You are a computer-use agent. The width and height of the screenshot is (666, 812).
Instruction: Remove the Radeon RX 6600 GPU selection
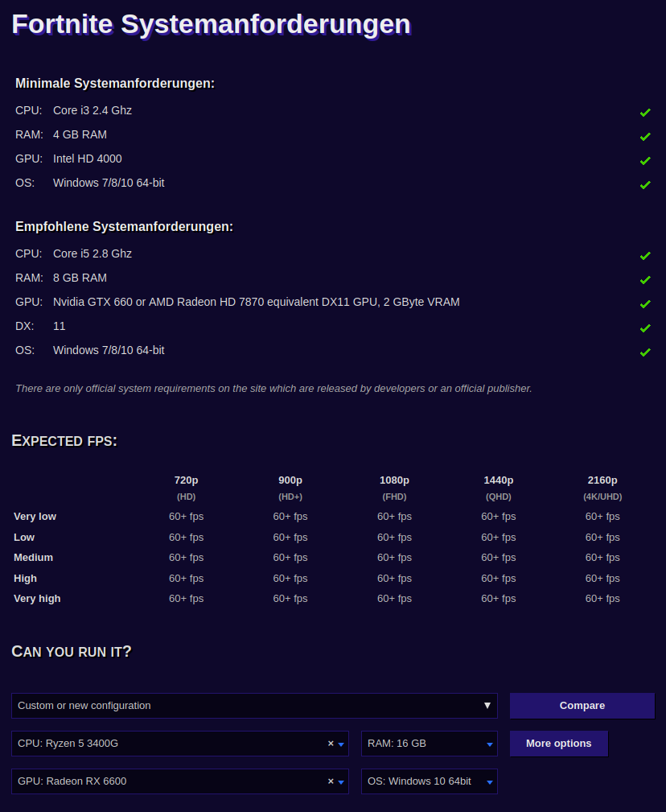point(330,781)
